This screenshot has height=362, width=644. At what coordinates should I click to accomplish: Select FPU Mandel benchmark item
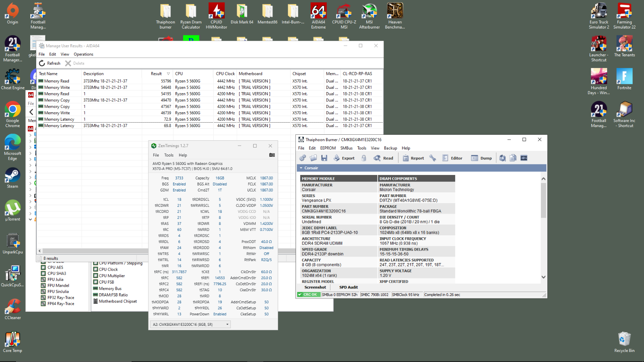point(55,286)
